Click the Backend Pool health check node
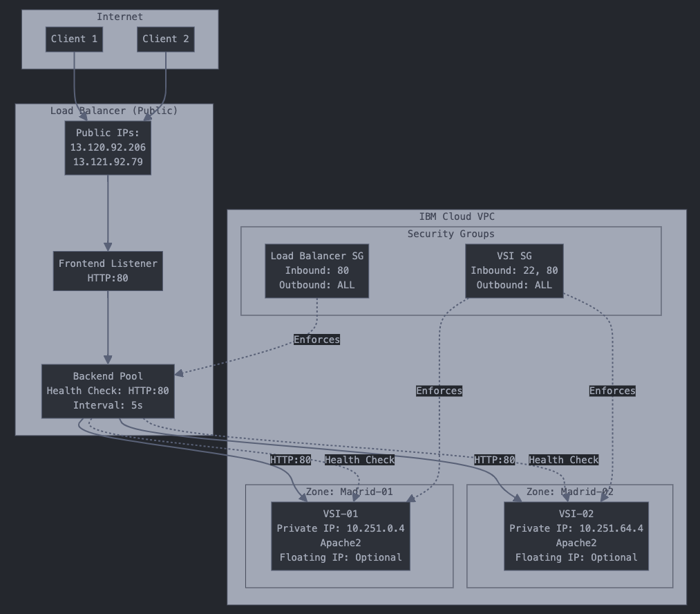Screen dimensions: 700x614 coord(108,391)
